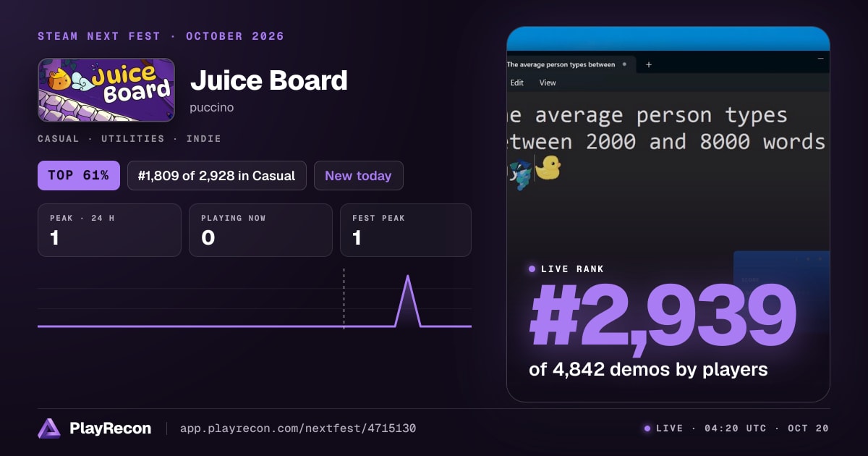The image size is (868, 456).
Task: Select the PEAK · 24 H stat card
Action: pos(109,230)
